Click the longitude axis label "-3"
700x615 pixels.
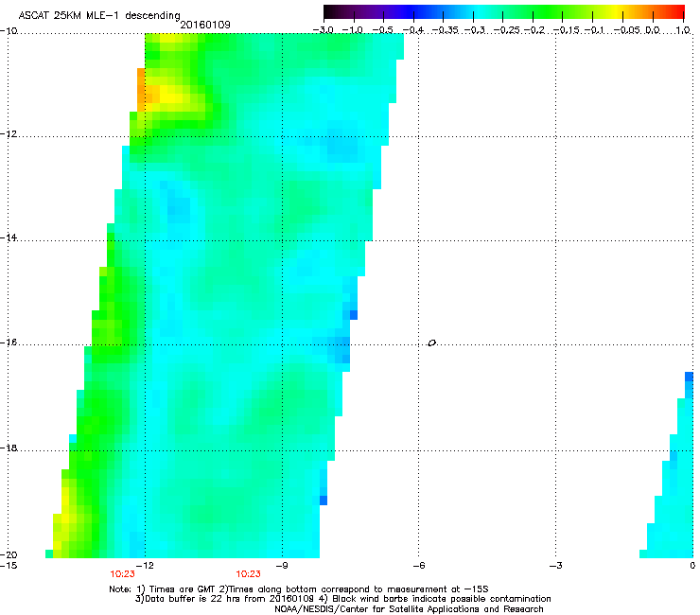click(555, 566)
